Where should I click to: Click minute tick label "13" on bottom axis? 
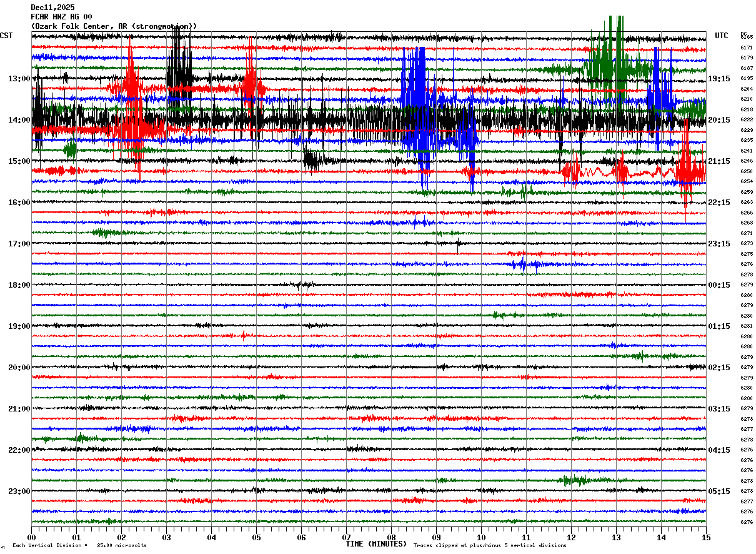tap(616, 537)
